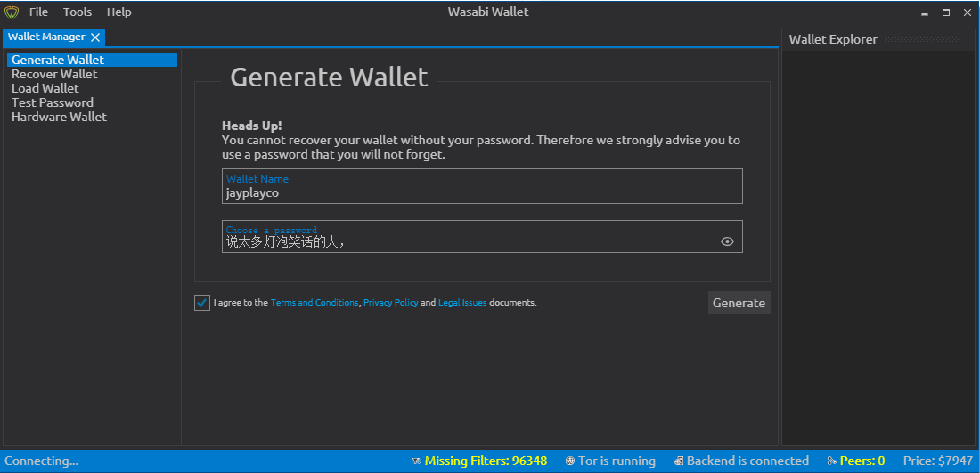980x473 pixels.
Task: Select Load Wallet in sidebar
Action: pyautogui.click(x=45, y=89)
